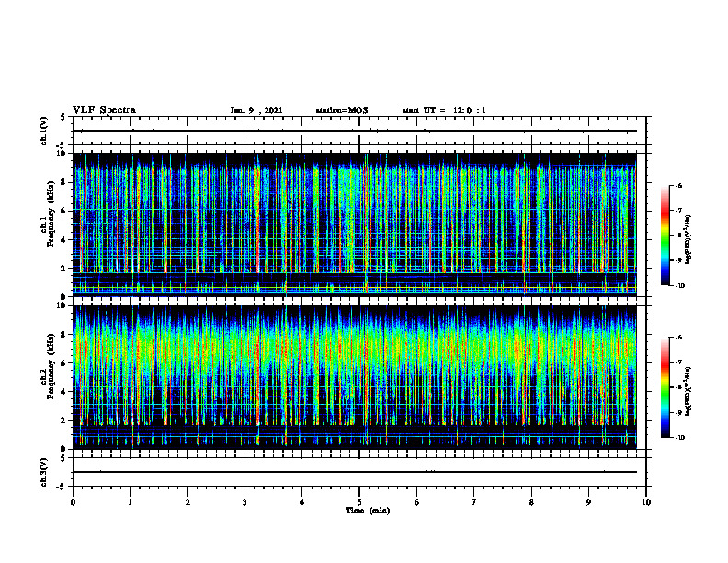Select the "start UT = 12:0:1" text
Viewport: 728px width, 563px height.
444,110
